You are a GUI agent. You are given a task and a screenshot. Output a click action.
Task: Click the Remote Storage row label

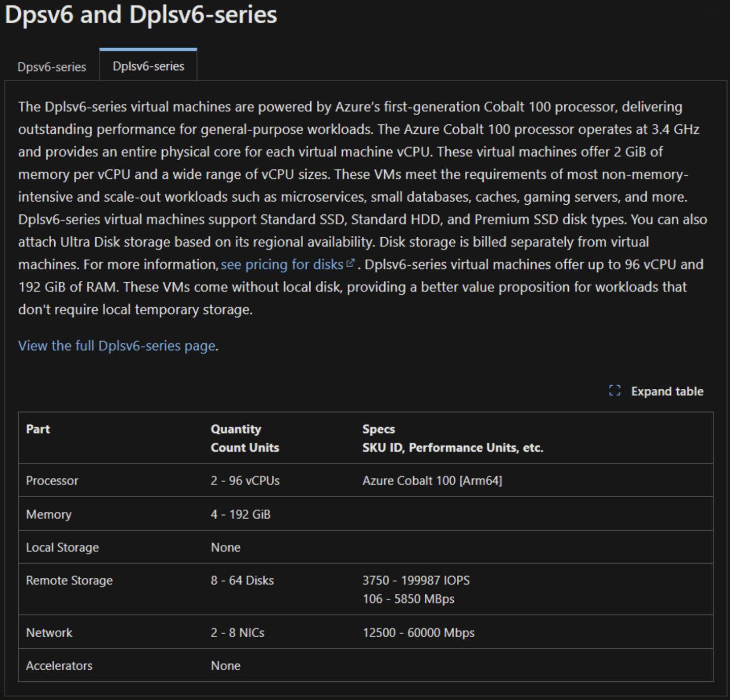(x=69, y=580)
